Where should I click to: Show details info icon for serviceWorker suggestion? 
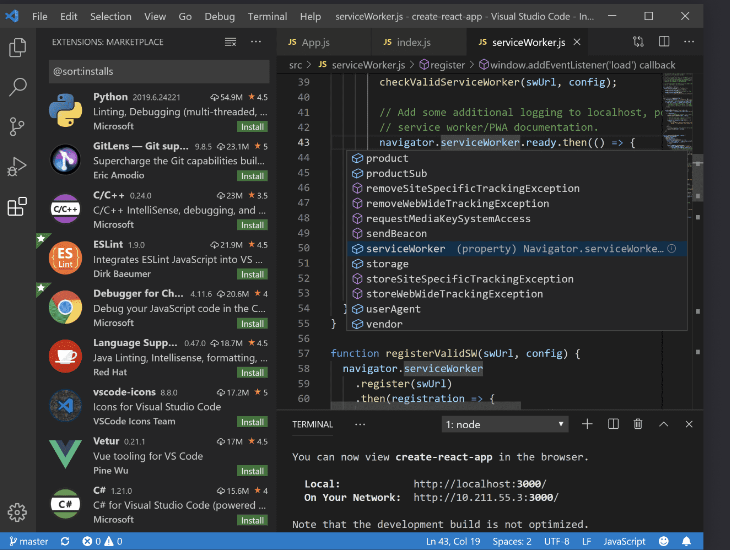[672, 249]
